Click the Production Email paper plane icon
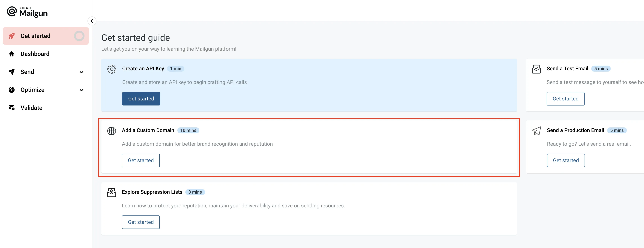644x248 pixels. pos(537,131)
